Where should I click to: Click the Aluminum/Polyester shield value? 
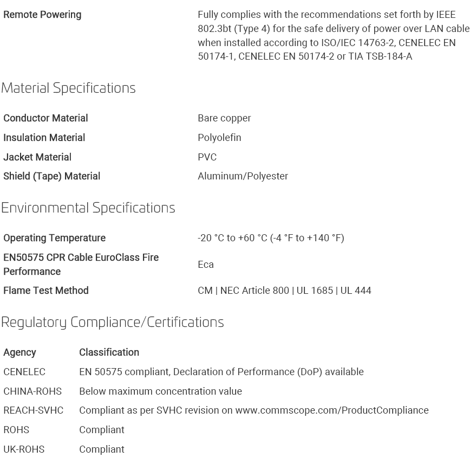pos(243,176)
